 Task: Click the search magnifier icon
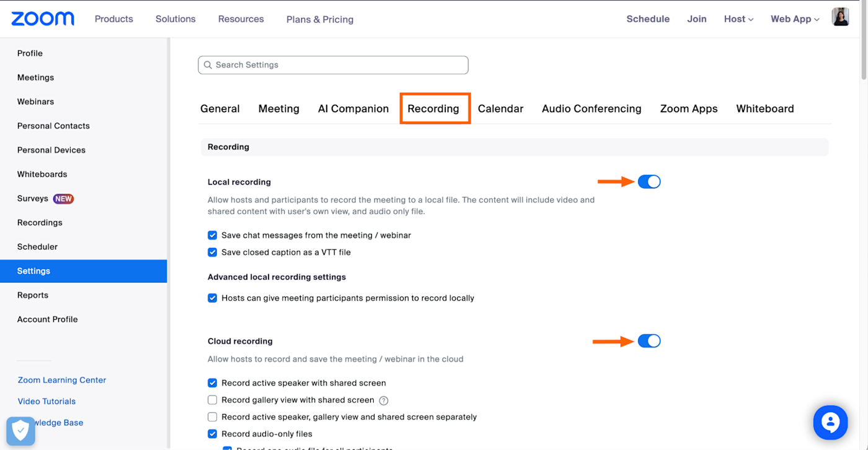click(x=208, y=65)
